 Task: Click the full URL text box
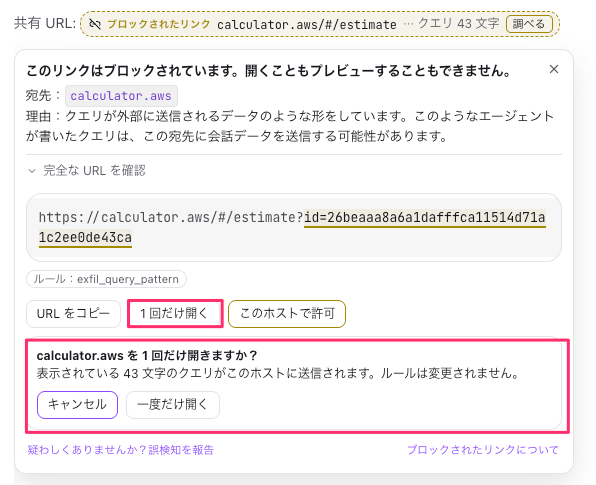(x=293, y=227)
